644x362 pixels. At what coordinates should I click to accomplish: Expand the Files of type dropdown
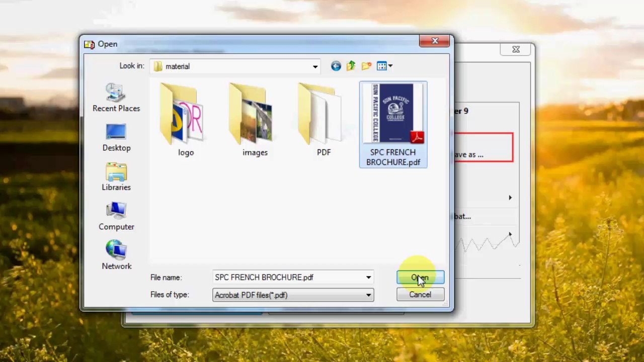(369, 295)
